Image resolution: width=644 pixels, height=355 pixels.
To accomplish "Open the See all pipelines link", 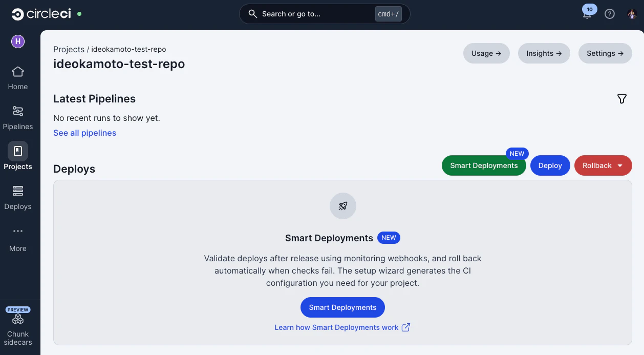I will (x=84, y=133).
